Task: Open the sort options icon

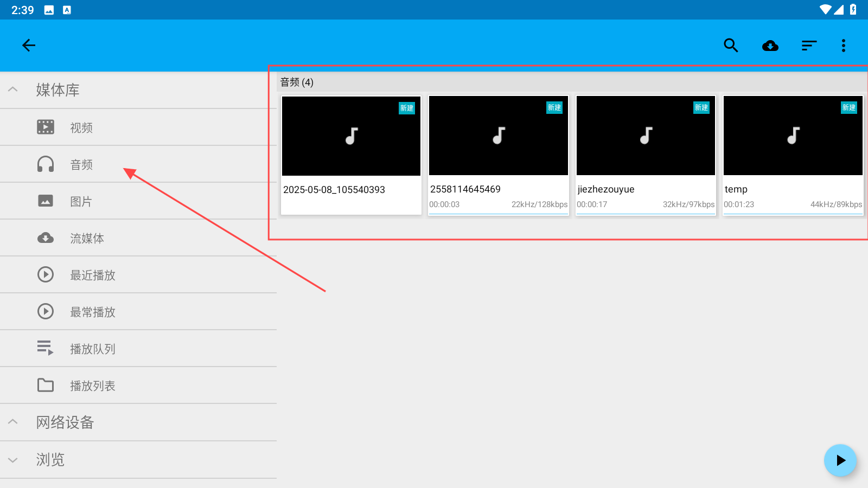Action: pos(809,46)
